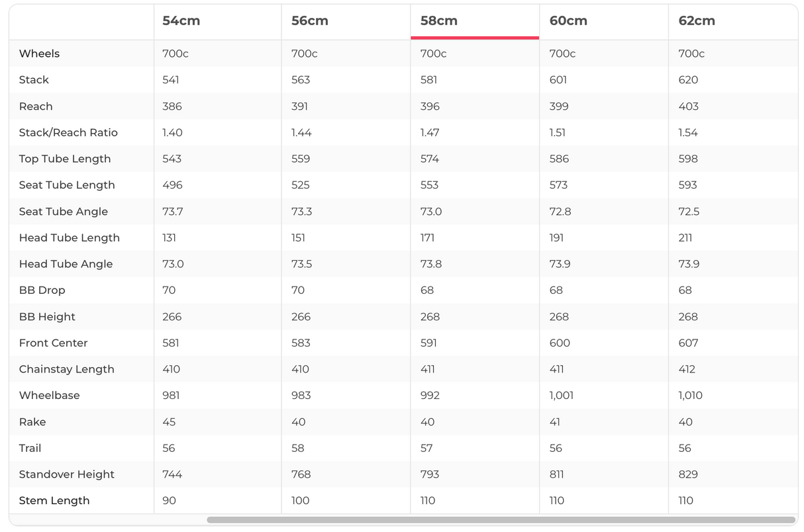The height and width of the screenshot is (532, 804).
Task: Click the highlighted 58cm column header
Action: (x=439, y=21)
